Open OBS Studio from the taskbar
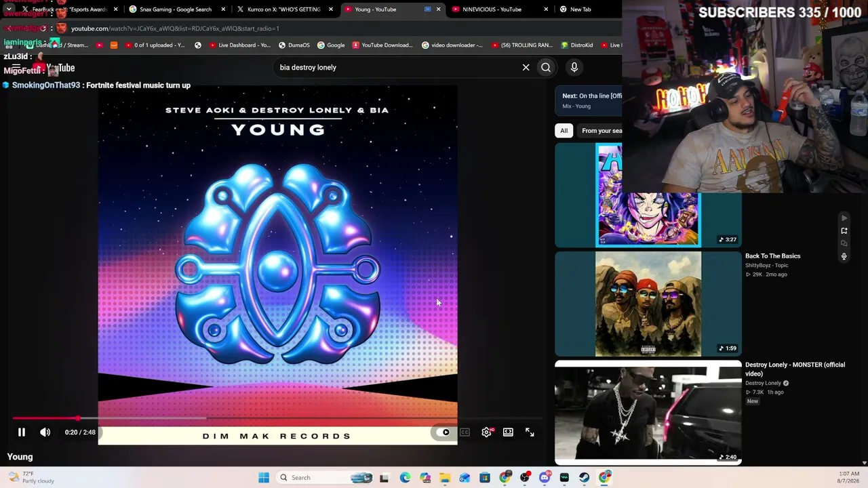The width and height of the screenshot is (868, 488). [x=525, y=478]
